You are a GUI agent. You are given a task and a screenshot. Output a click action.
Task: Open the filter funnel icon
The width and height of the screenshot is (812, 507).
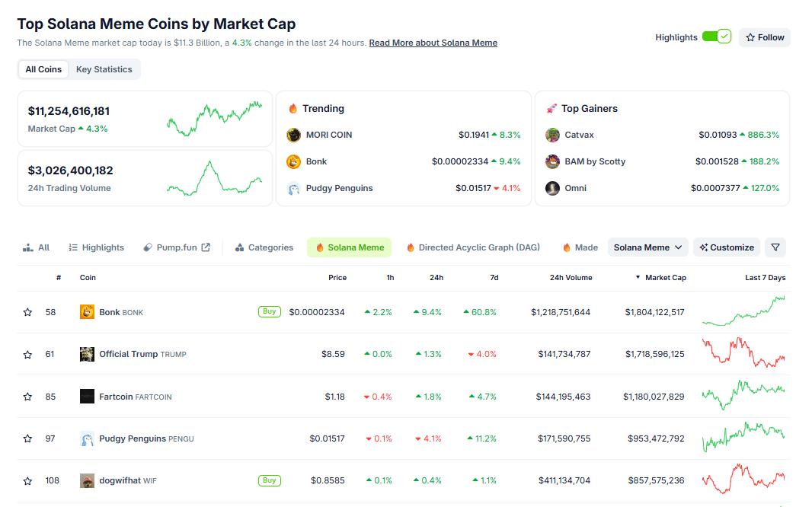pos(775,248)
